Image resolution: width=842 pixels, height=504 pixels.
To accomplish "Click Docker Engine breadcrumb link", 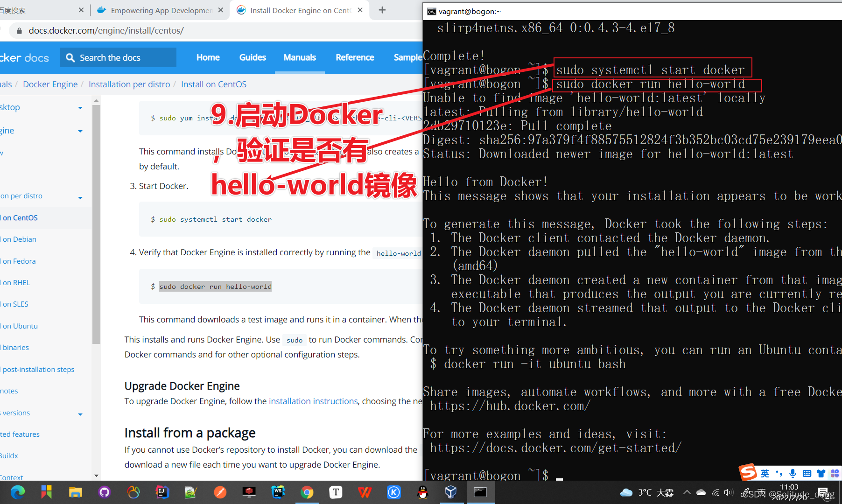I will click(x=50, y=84).
